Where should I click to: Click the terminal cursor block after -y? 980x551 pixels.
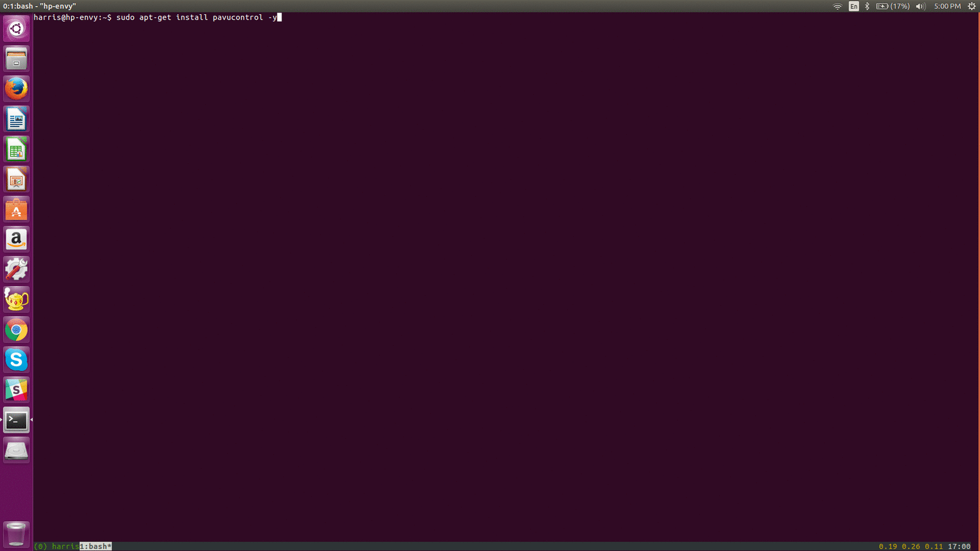coord(279,17)
